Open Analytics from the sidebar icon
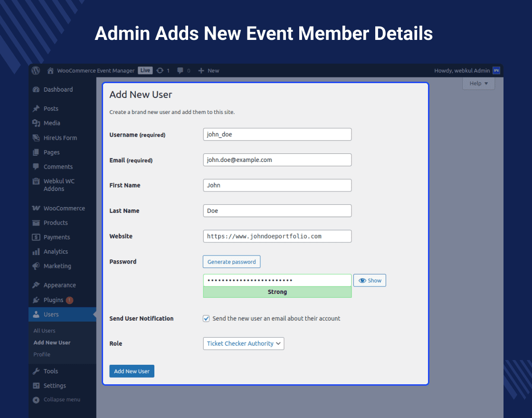The height and width of the screenshot is (418, 532). pyautogui.click(x=37, y=251)
